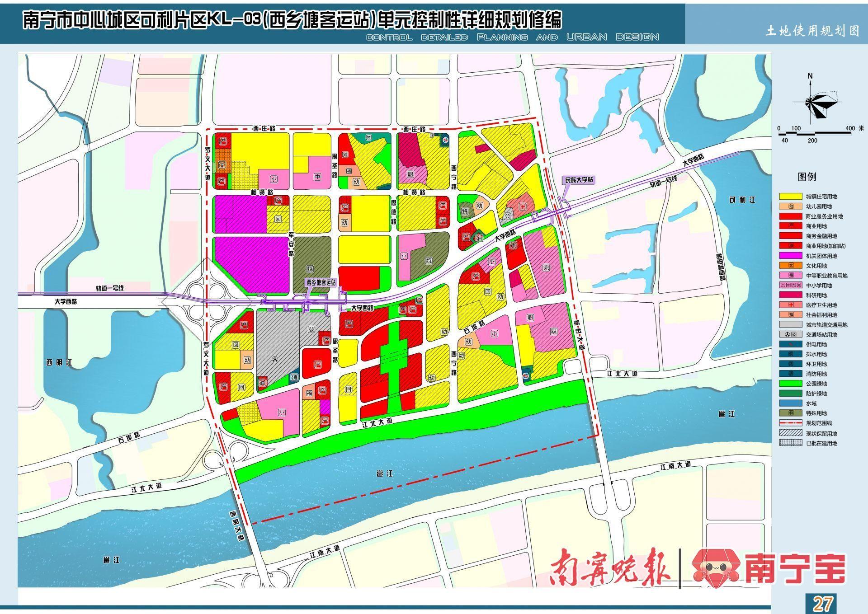Image resolution: width=868 pixels, height=614 pixels.
Task: Click the 新村大道 road label
Action: [580, 335]
